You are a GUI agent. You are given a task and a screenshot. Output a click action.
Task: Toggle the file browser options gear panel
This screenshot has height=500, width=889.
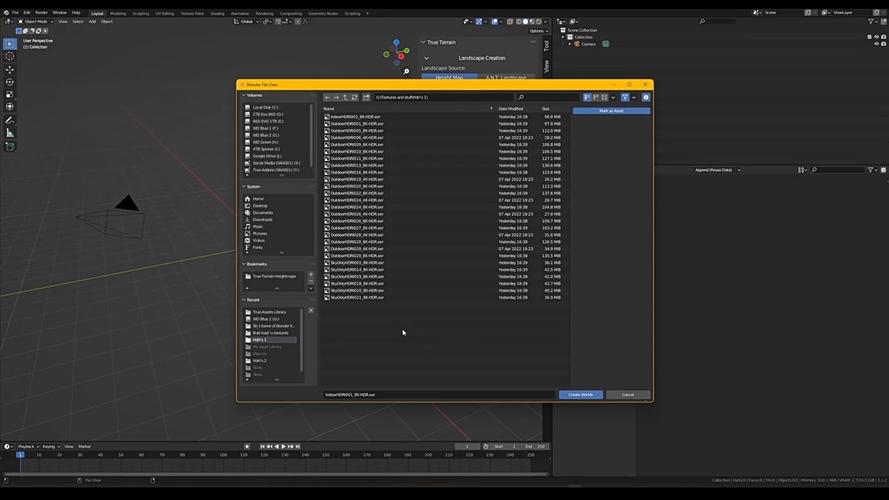pyautogui.click(x=646, y=98)
